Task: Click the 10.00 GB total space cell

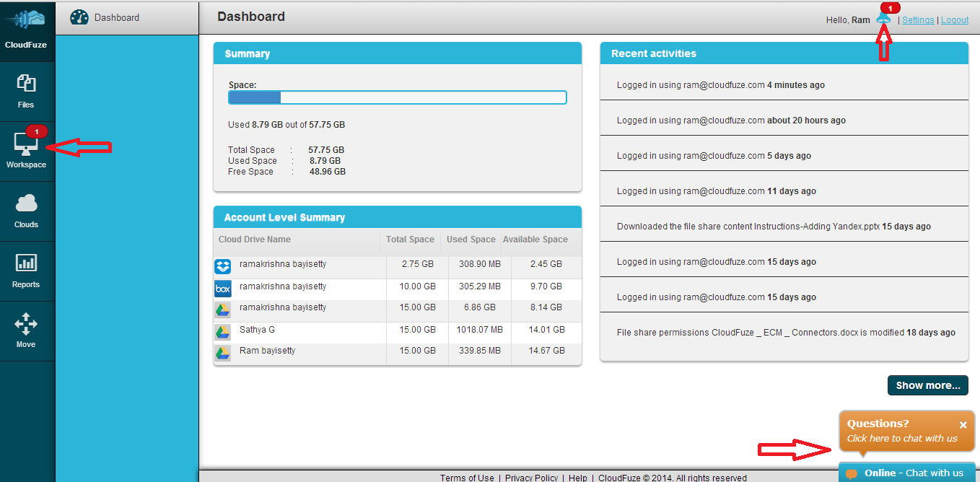Action: coord(418,286)
